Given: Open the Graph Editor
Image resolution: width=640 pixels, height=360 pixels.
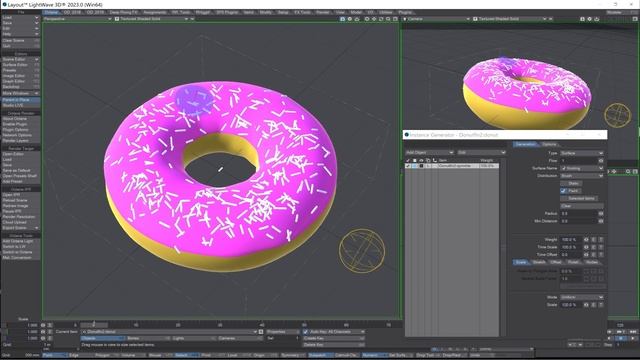Looking at the screenshot, I should click(x=20, y=81).
